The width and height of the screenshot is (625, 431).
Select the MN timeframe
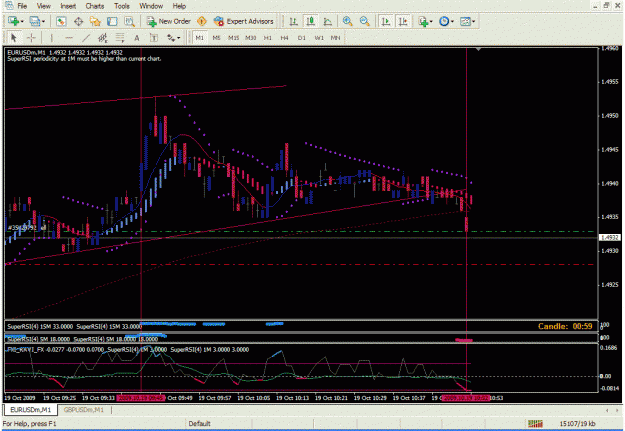coord(336,38)
